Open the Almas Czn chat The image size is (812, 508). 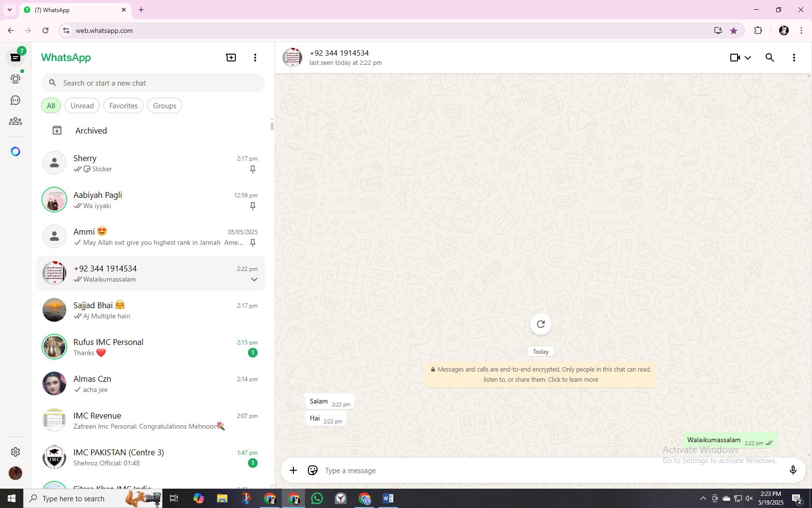coord(151,384)
